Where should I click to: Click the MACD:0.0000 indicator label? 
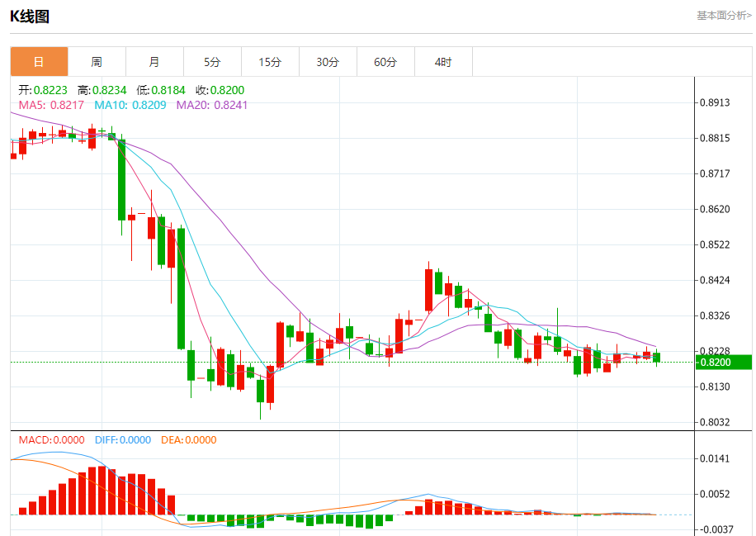(52, 440)
